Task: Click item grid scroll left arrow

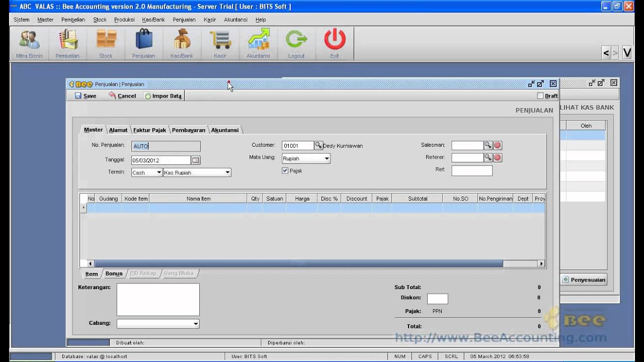Action: tap(91, 263)
